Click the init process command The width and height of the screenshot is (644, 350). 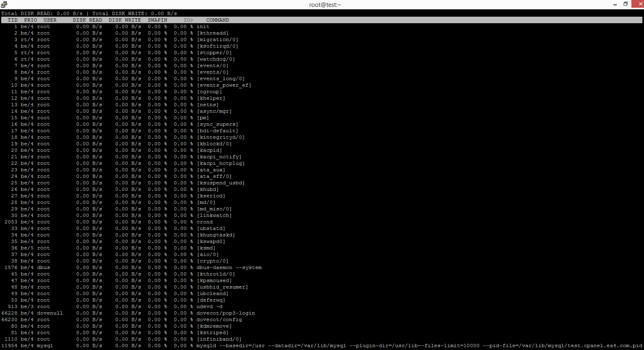coord(203,26)
